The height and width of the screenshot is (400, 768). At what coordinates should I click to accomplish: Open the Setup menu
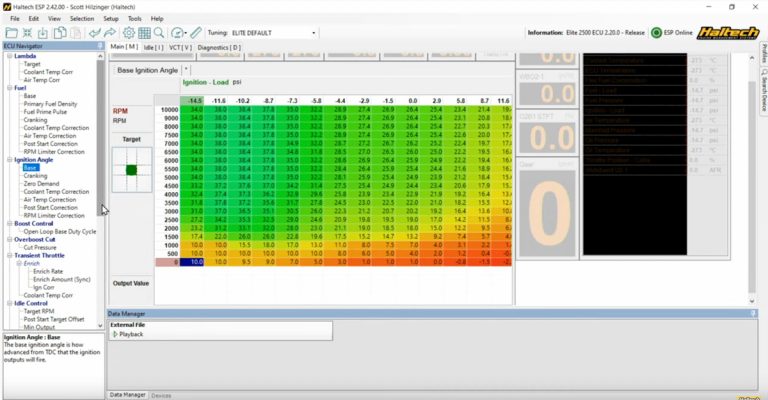(110, 18)
